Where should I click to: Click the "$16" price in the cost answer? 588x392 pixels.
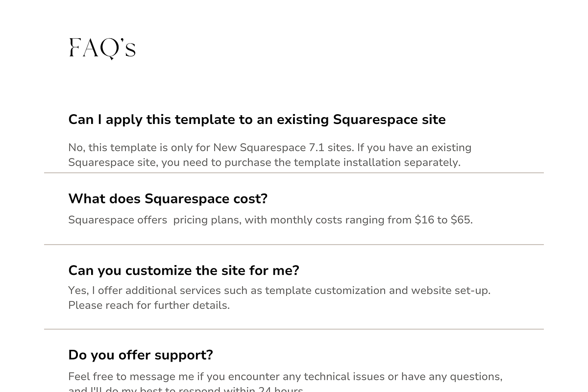coord(424,220)
